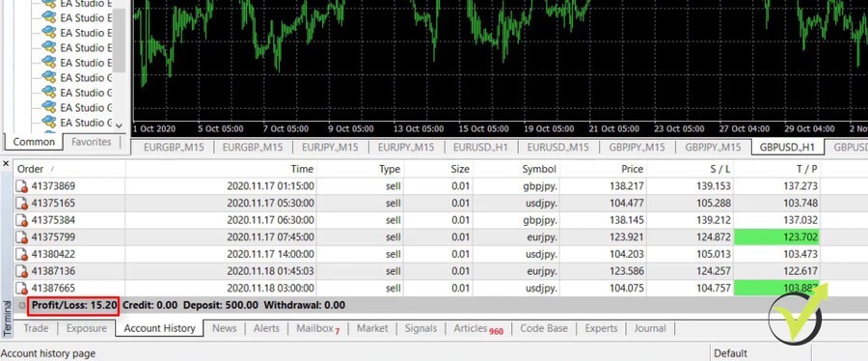
Task: Switch to the Favorites navigator tab
Action: 92,142
